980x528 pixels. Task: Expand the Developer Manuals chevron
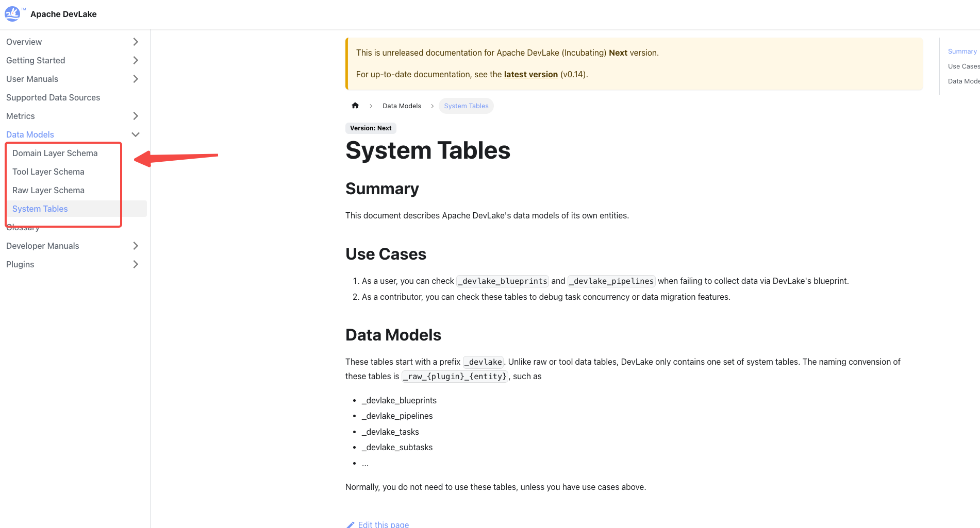pyautogui.click(x=136, y=246)
